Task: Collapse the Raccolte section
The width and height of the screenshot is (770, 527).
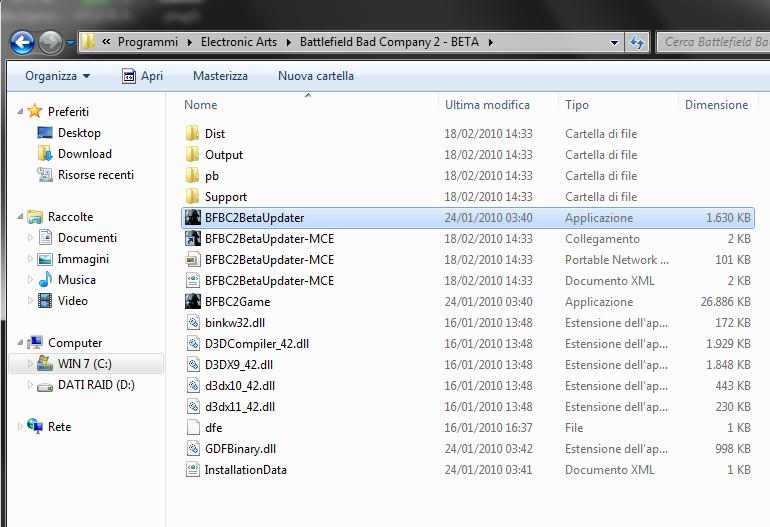Action: pos(20,217)
